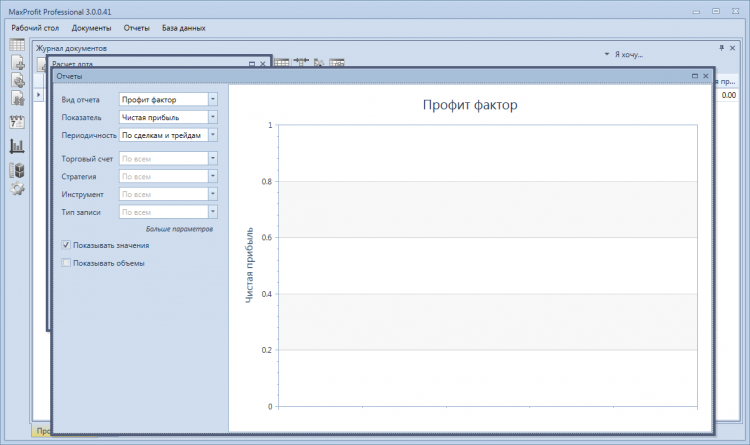This screenshot has height=445, width=750.
Task: Pin the Журнал документов panel
Action: [721, 48]
